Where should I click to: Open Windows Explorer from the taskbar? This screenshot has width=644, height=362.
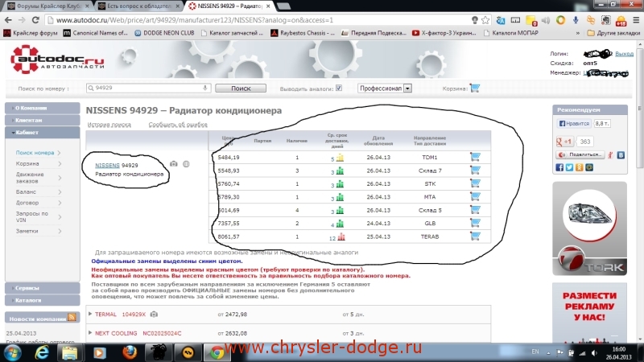click(x=69, y=352)
